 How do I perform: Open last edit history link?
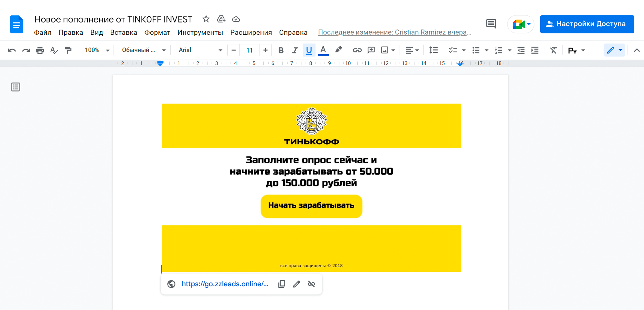394,32
